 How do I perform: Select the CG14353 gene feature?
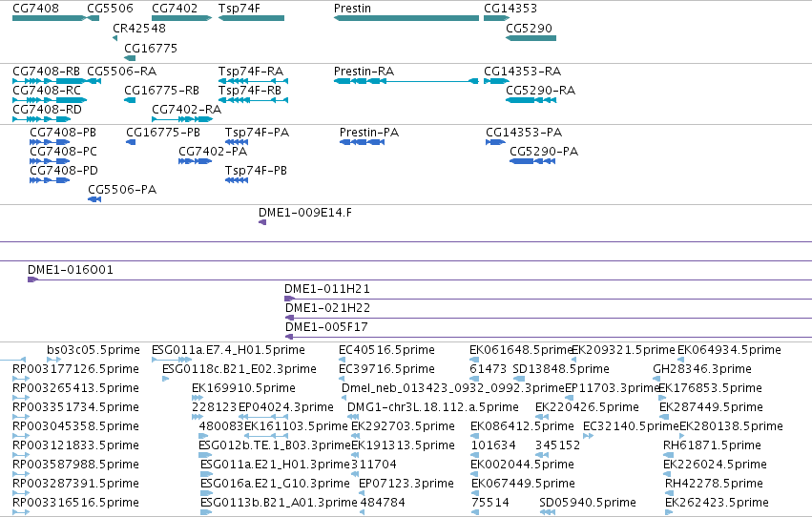tap(496, 18)
